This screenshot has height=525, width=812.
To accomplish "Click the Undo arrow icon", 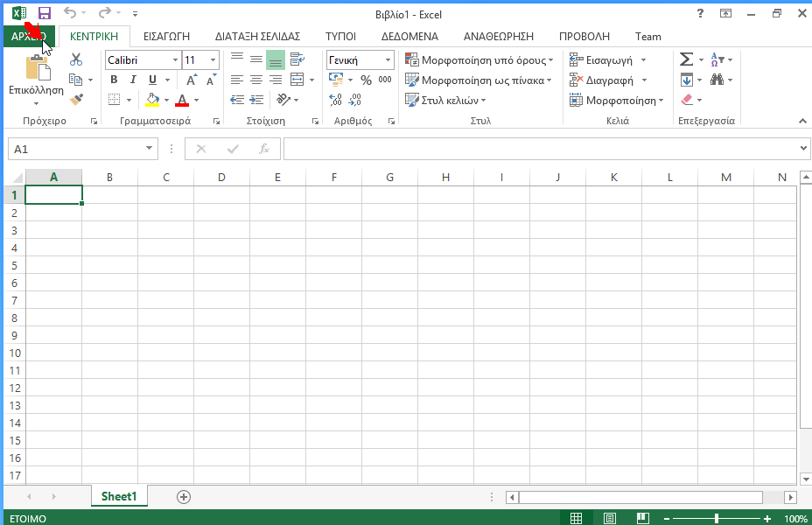I will tap(70, 13).
